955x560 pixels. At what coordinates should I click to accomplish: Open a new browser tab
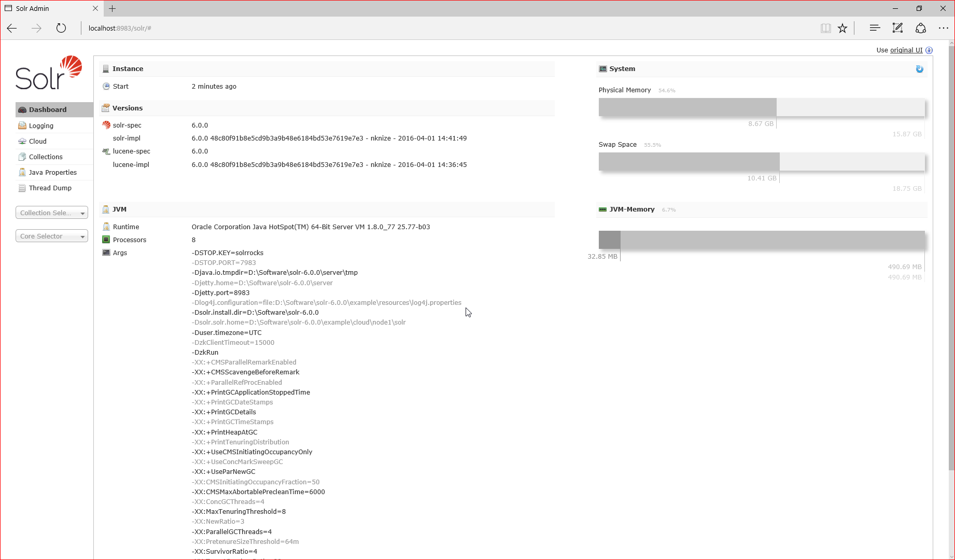pos(113,8)
